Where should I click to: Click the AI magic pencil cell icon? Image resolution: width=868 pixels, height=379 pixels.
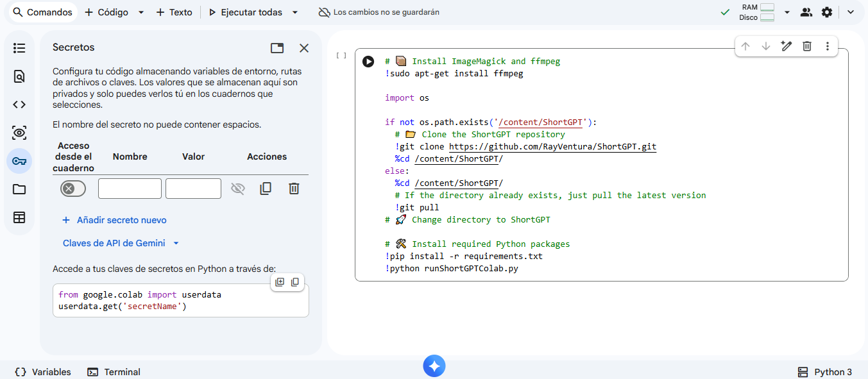coord(787,46)
